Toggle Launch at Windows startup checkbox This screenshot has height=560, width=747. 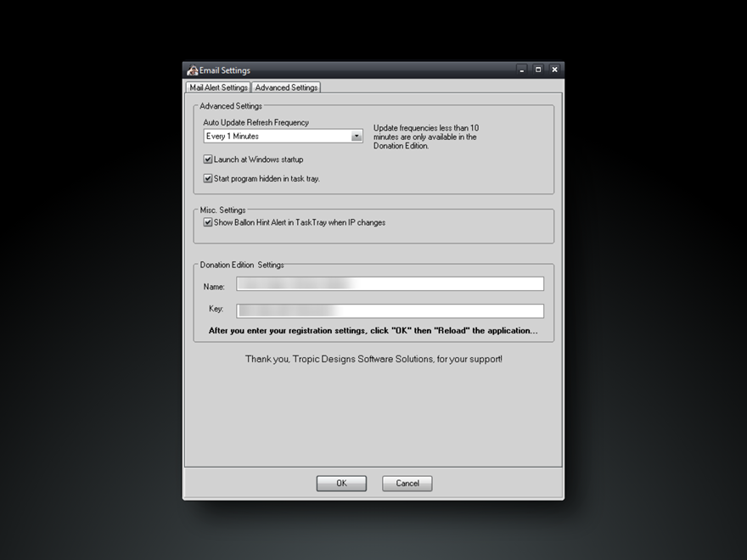208,160
